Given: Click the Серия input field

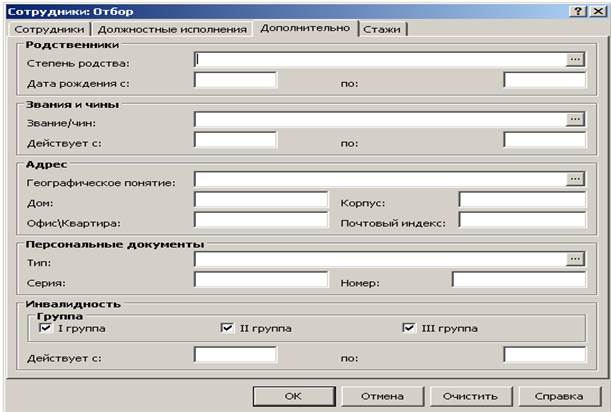Looking at the screenshot, I should 261,279.
